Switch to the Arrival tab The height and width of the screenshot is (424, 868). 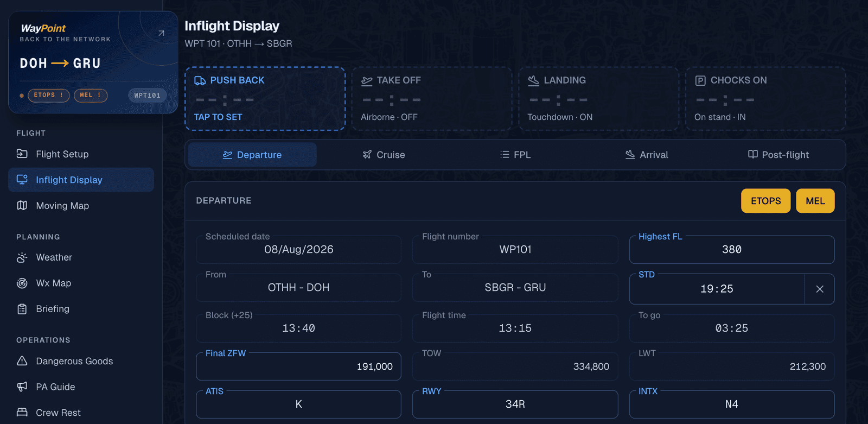[x=647, y=155]
